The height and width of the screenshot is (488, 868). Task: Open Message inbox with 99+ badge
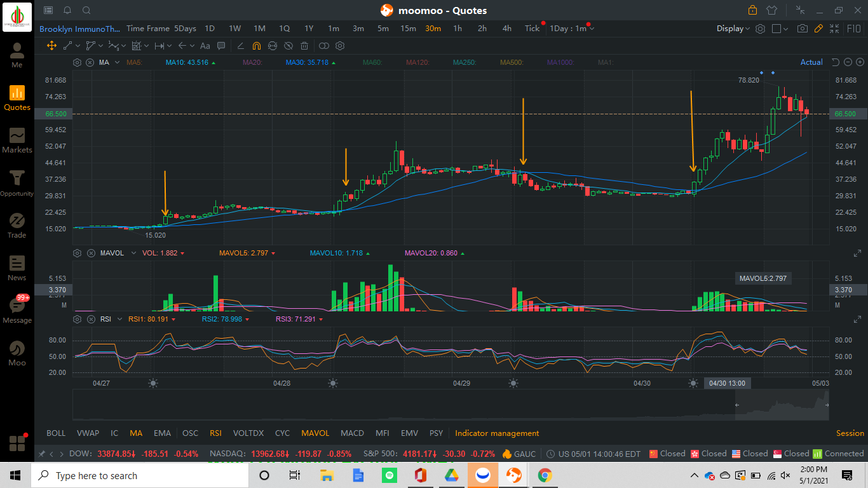pos(17,310)
